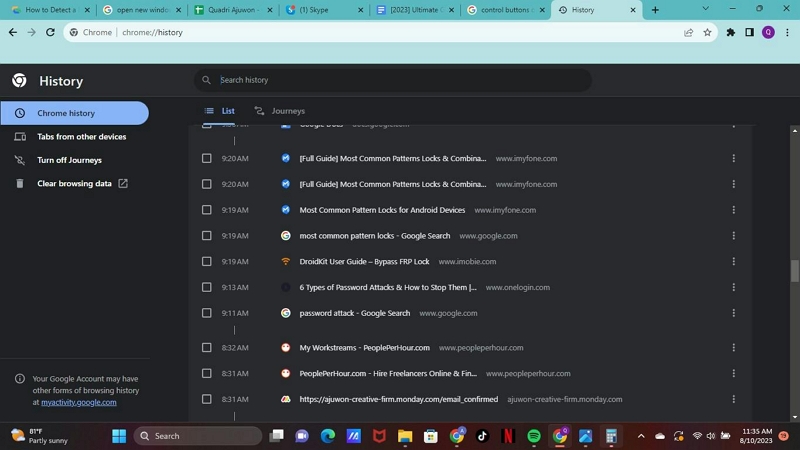Click the taskbar Search box
Screen dimensions: 800x450
[198, 436]
